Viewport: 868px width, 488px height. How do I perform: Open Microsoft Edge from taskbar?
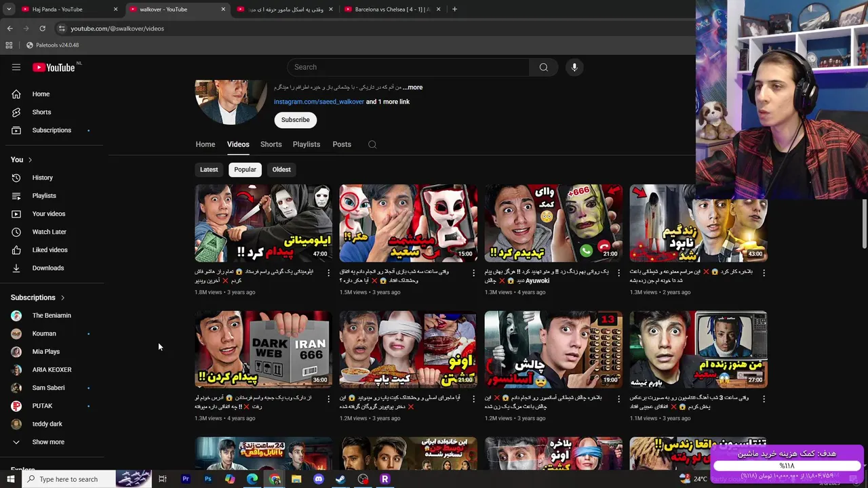[x=252, y=479]
